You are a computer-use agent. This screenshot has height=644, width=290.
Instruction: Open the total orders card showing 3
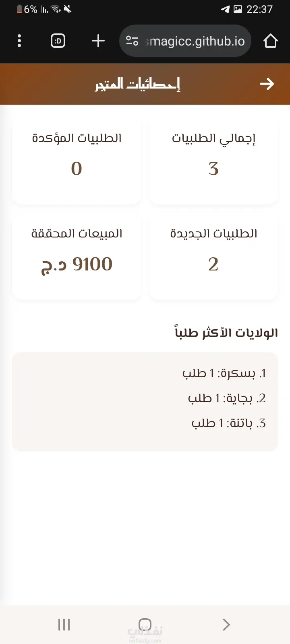(x=213, y=161)
